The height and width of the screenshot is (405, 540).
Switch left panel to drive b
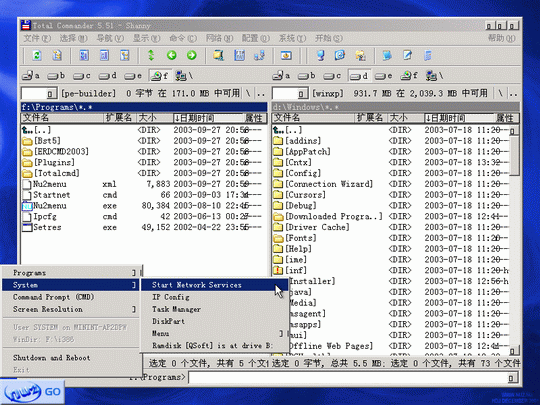point(56,75)
